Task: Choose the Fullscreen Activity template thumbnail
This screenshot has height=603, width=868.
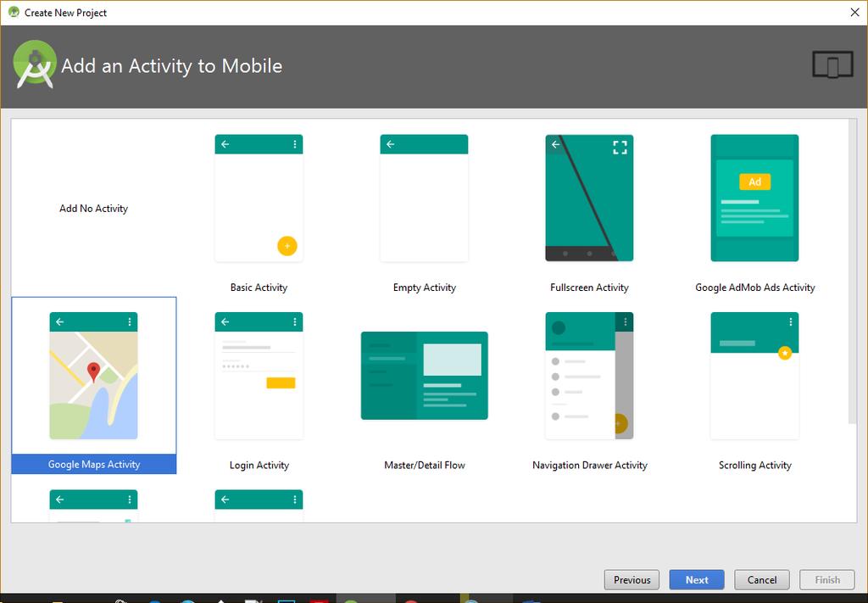Action: point(589,198)
